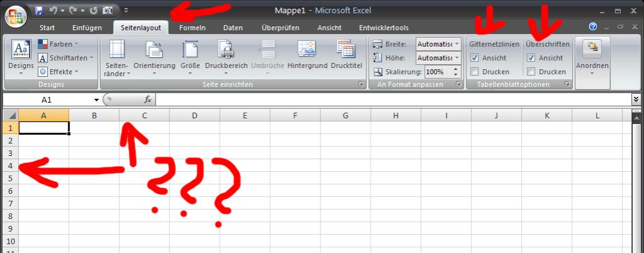The height and width of the screenshot is (253, 644).
Task: Open the Designs themes gallery
Action: click(x=21, y=57)
